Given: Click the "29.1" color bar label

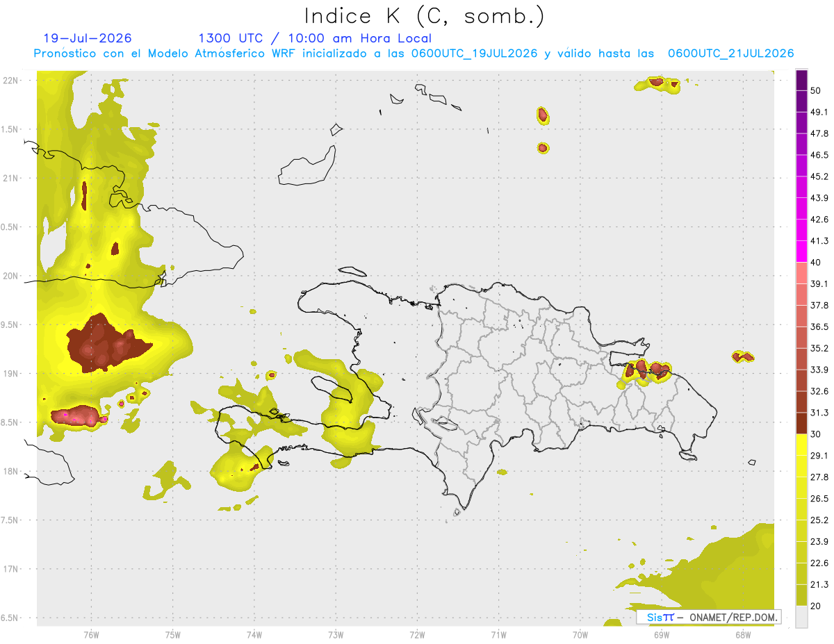Looking at the screenshot, I should [x=819, y=455].
